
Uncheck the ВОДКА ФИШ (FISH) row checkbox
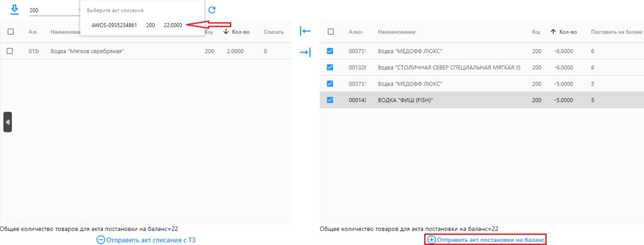click(x=330, y=100)
